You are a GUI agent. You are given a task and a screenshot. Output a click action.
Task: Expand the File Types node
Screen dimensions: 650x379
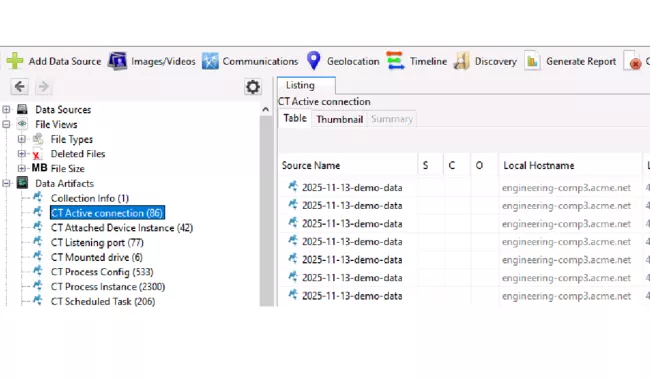tap(22, 139)
